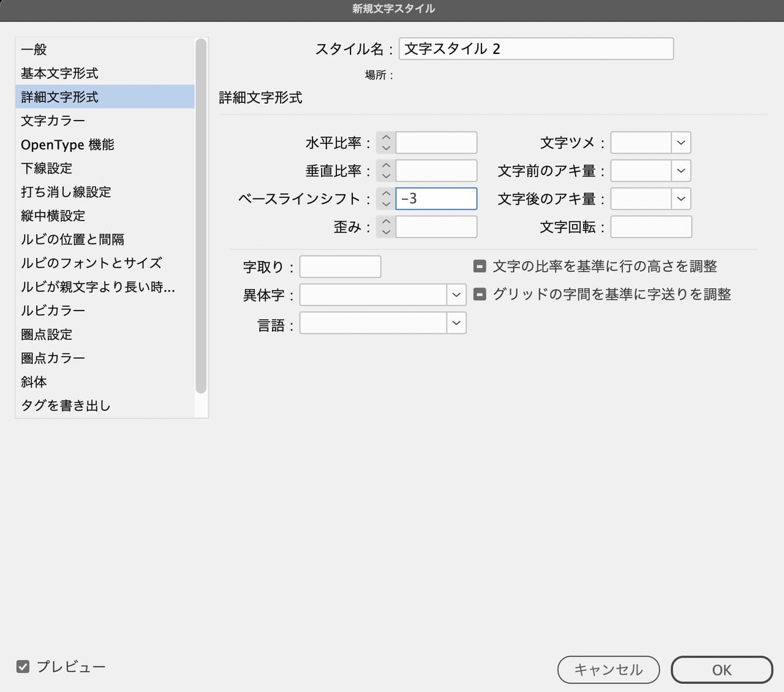Open the 斜体 settings page
This screenshot has width=784, height=692.
34,382
